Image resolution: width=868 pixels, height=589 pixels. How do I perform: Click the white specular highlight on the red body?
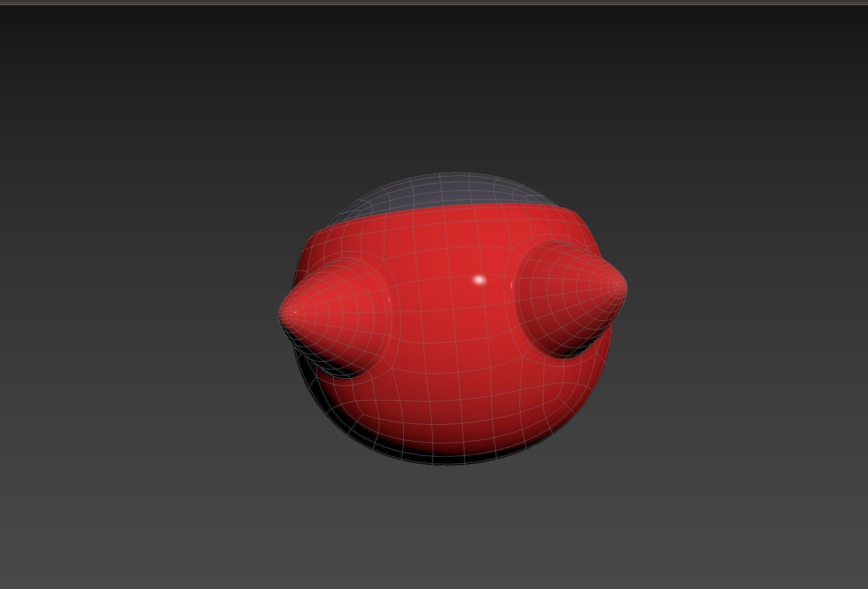tap(479, 279)
